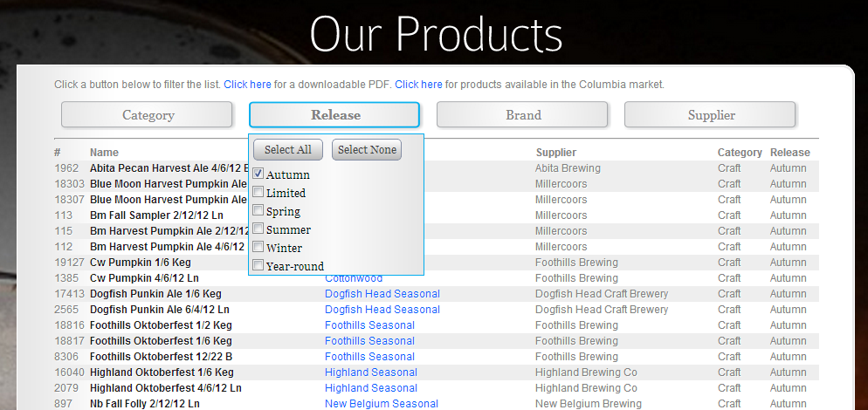Open the Supplier filter dropdown
Image resolution: width=868 pixels, height=410 pixels.
(710, 114)
